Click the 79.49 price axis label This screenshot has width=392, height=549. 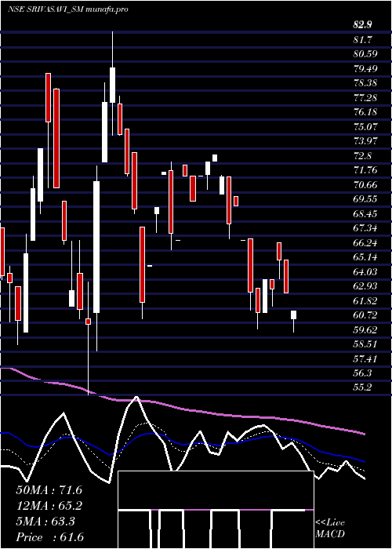tap(365, 69)
